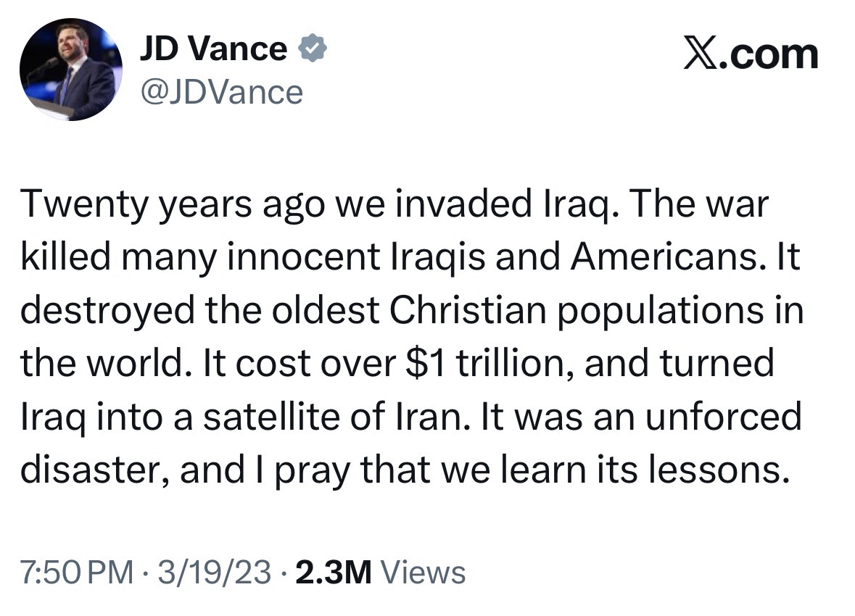Click the X logo glyph in the watermark
The height and width of the screenshot is (616, 855).
(699, 54)
